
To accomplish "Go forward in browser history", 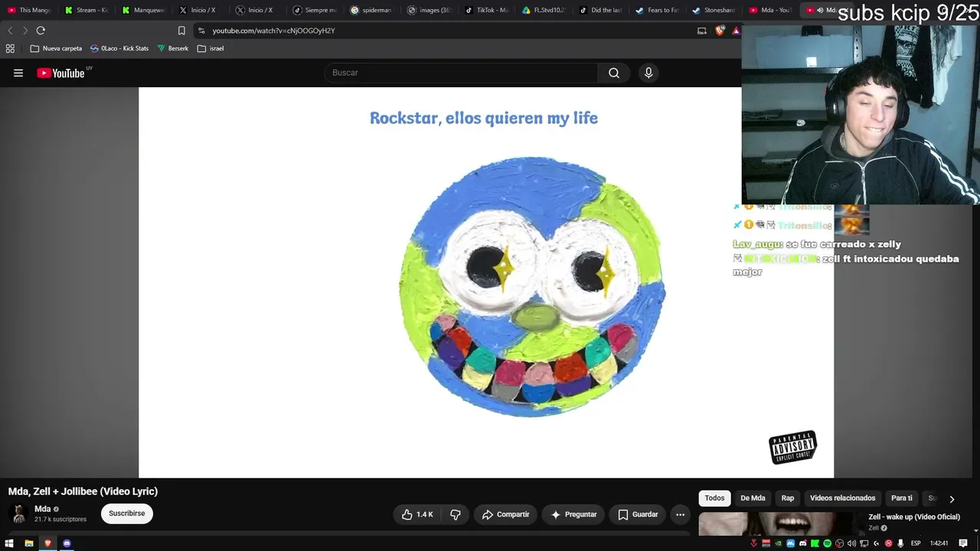I will (x=24, y=31).
